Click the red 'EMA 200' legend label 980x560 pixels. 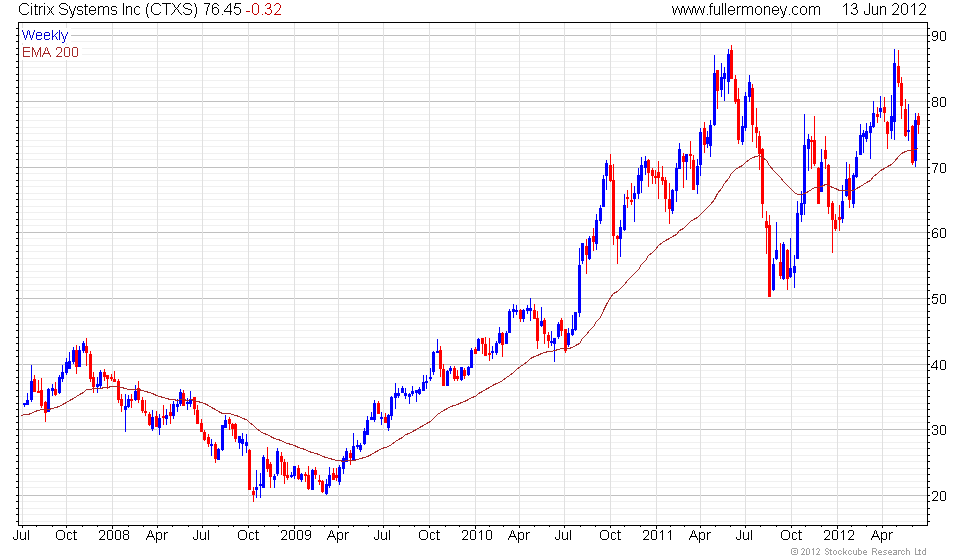[51, 52]
